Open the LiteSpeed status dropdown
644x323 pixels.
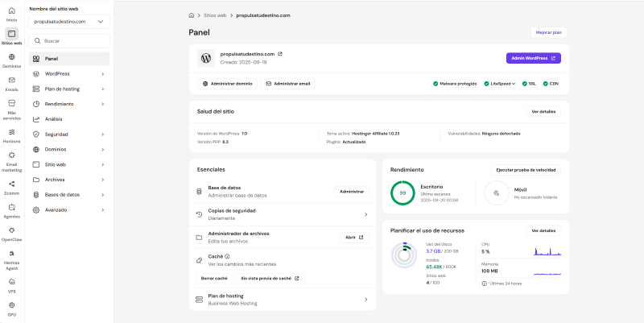coord(500,84)
